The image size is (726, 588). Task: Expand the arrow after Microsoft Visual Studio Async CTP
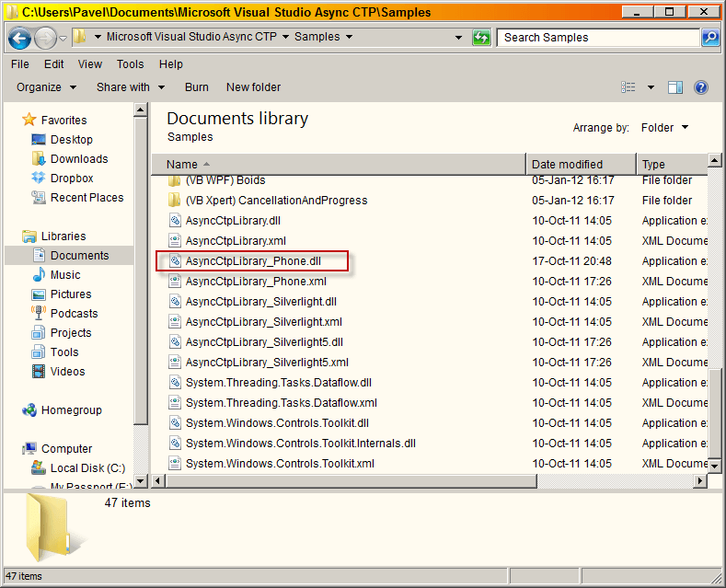285,37
